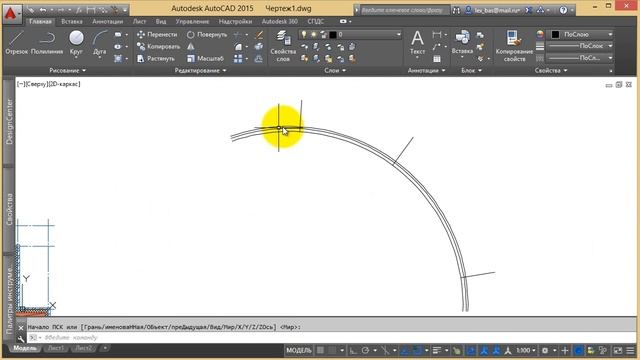The width and height of the screenshot is (640, 360).
Task: Activate the Копировать copy command
Action: pyautogui.click(x=158, y=47)
